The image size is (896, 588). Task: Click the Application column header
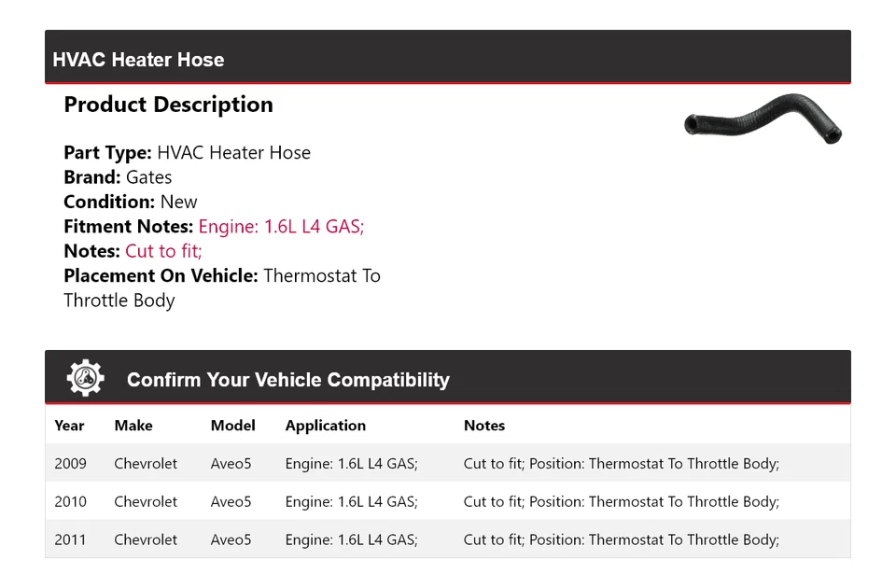pos(326,426)
